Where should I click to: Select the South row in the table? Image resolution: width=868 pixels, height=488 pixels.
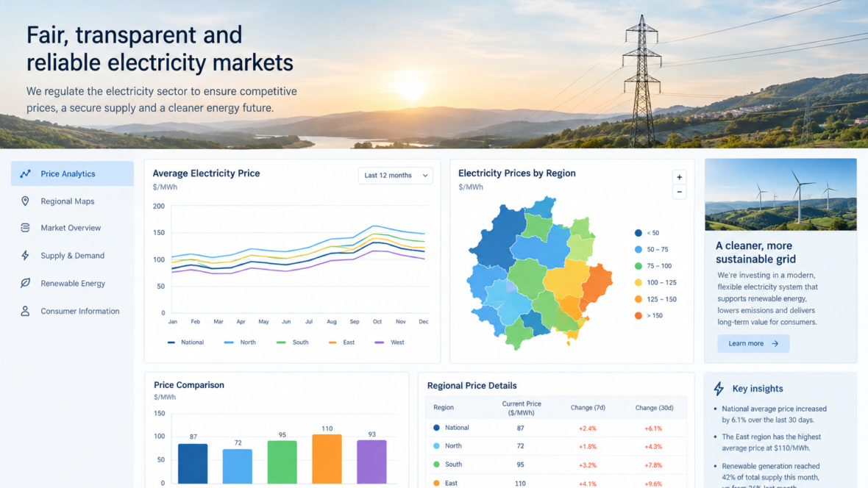[x=556, y=464]
